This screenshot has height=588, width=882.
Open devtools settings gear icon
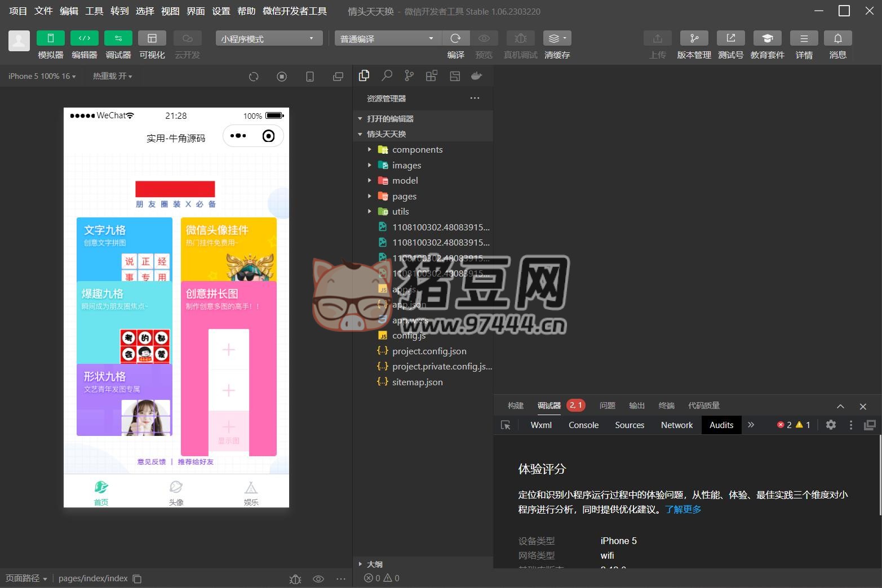click(x=831, y=425)
